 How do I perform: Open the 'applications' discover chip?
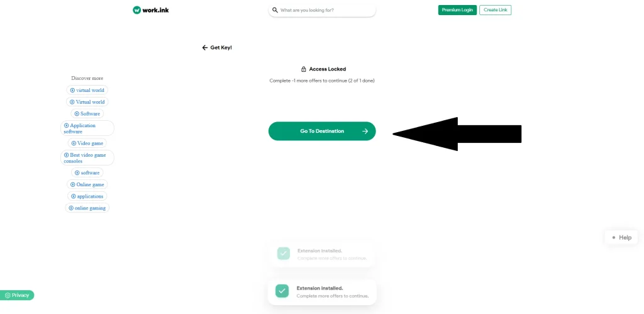(x=87, y=196)
